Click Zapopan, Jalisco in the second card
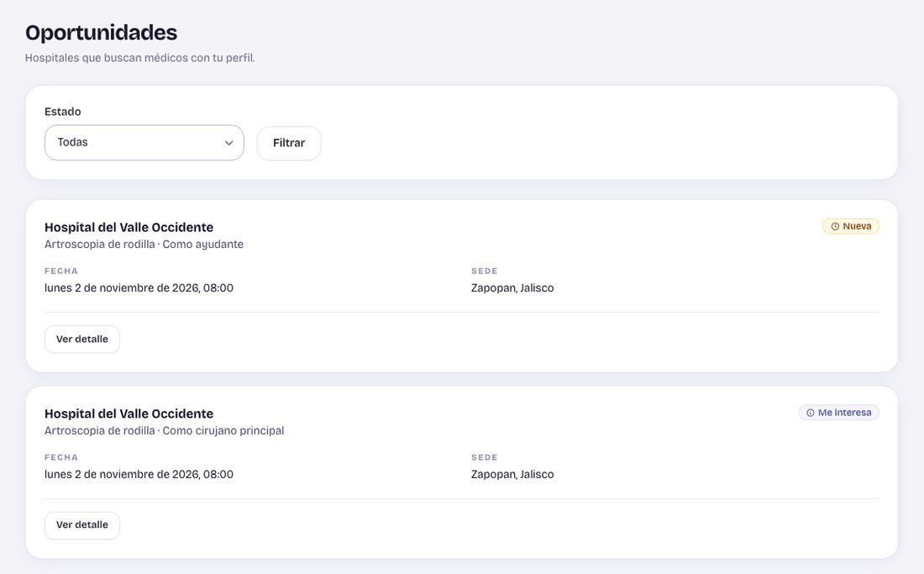Image resolution: width=924 pixels, height=574 pixels. pos(512,474)
